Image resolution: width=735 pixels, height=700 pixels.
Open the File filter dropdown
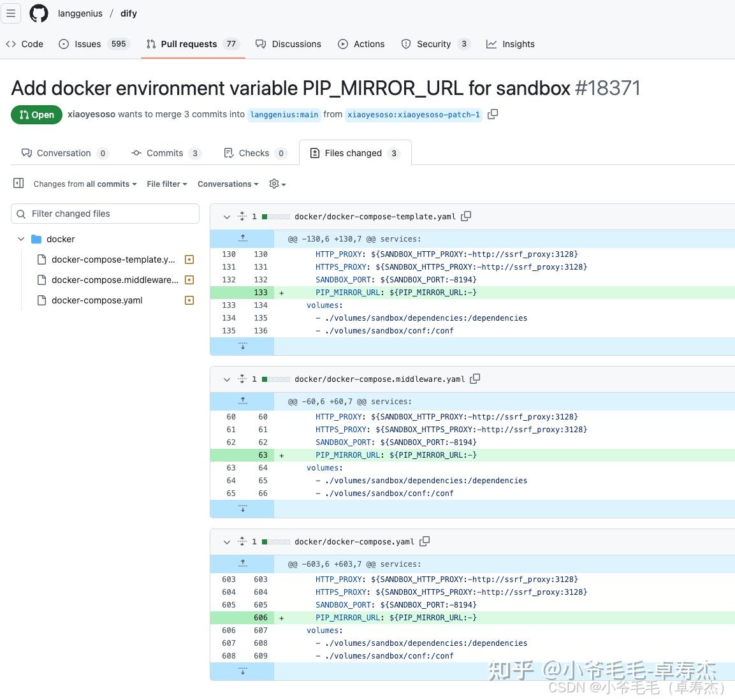pos(166,184)
